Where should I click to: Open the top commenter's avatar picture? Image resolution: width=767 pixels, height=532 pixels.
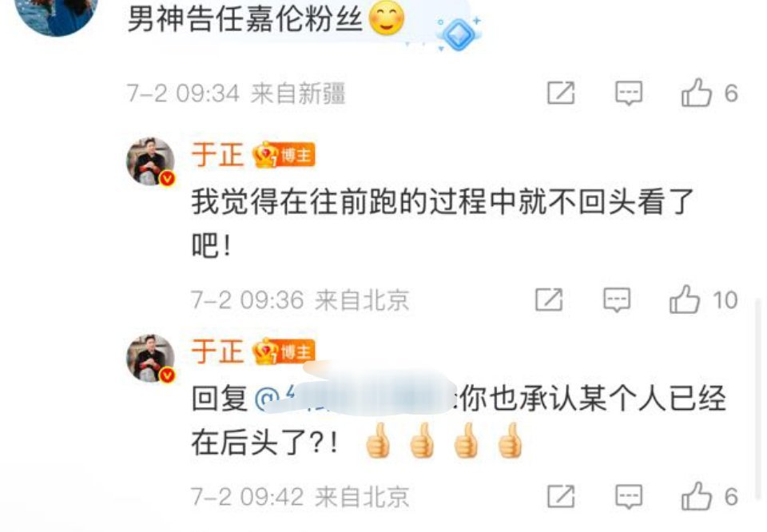(58, 14)
